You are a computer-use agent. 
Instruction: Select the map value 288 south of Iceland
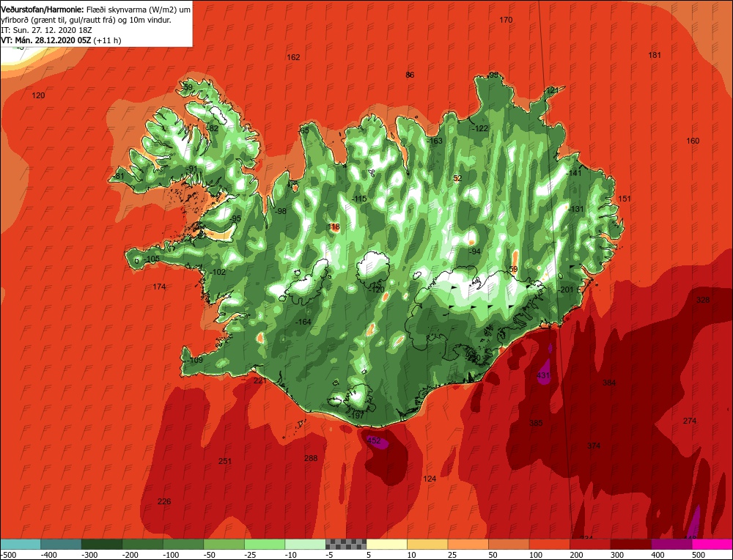coord(311,458)
